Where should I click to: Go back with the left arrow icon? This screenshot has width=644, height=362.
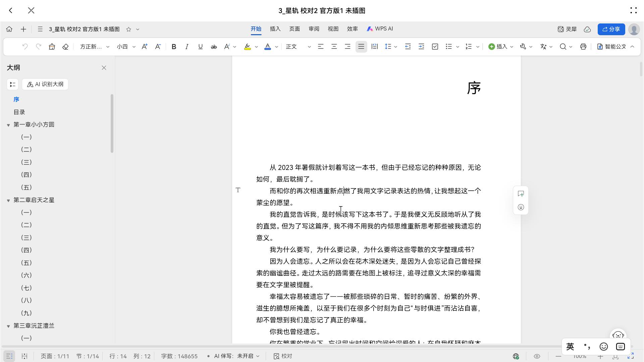coord(11,10)
